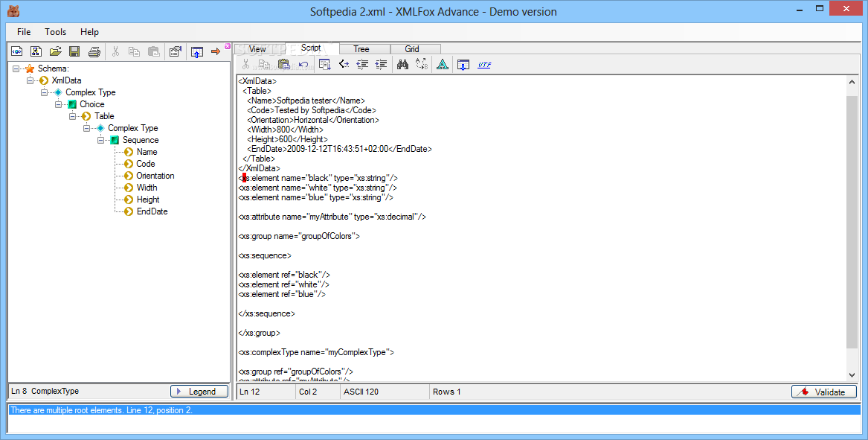Open Find with the binoculars icon
The image size is (868, 440).
402,64
